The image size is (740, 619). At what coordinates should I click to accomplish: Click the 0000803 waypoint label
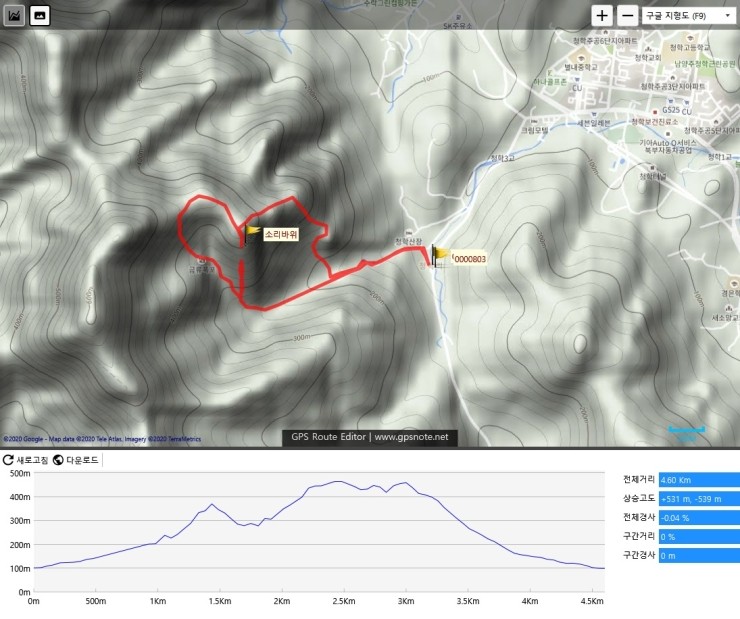click(469, 259)
